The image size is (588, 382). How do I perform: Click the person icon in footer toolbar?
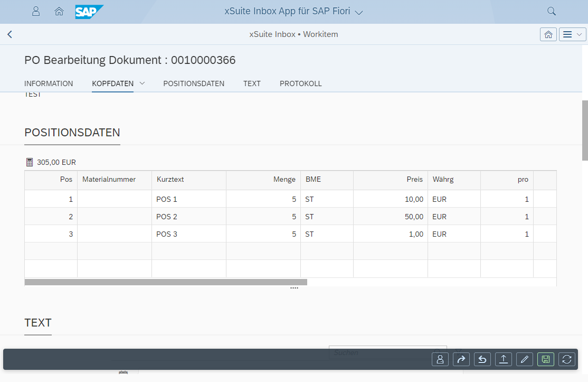[x=440, y=359]
